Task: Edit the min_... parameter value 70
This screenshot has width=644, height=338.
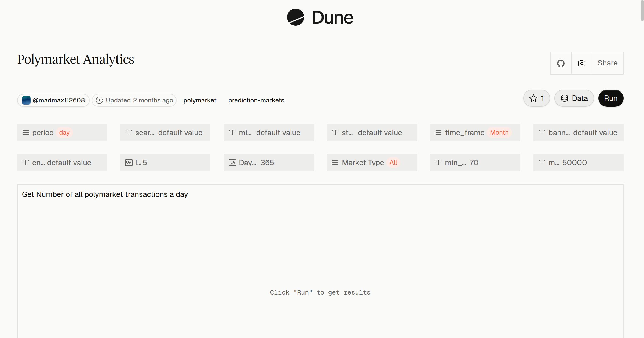Action: 475,163
